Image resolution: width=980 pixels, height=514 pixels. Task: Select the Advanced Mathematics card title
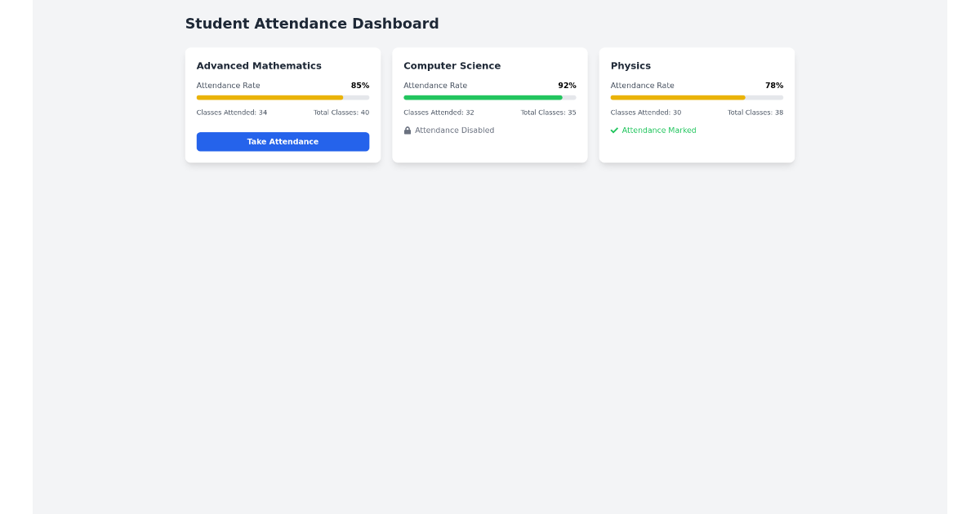coord(258,65)
